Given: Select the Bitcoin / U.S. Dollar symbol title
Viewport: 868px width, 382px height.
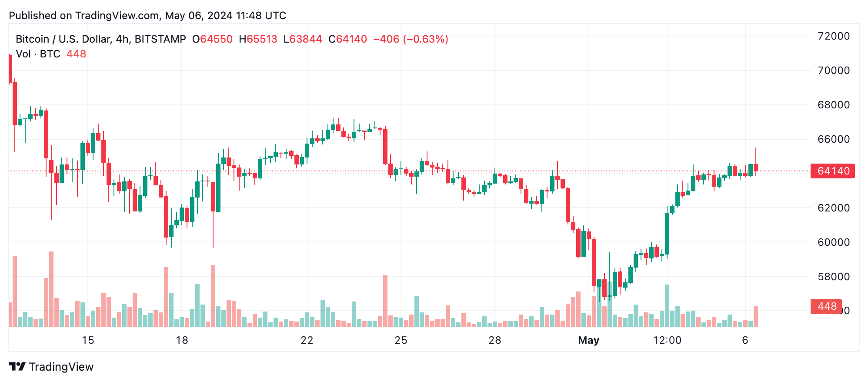Looking at the screenshot, I should pos(100,39).
